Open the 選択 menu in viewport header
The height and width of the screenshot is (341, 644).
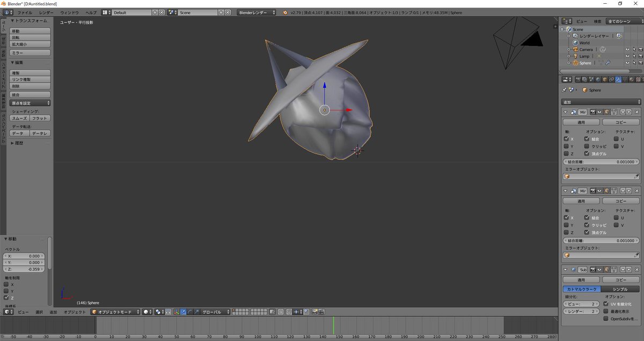[x=39, y=312]
